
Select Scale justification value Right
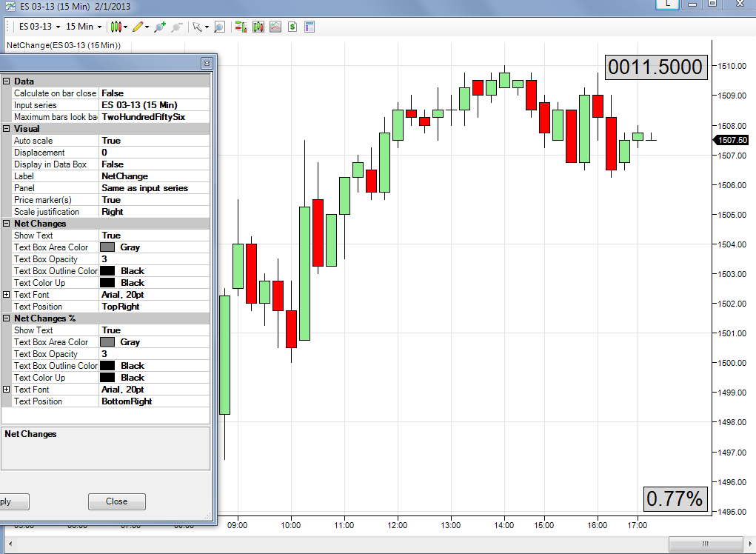coord(154,211)
